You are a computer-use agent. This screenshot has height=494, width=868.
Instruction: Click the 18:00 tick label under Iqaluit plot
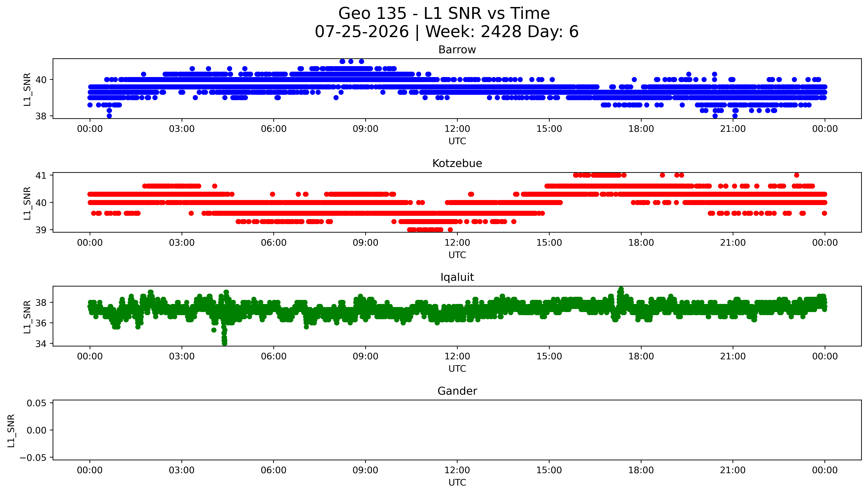641,356
